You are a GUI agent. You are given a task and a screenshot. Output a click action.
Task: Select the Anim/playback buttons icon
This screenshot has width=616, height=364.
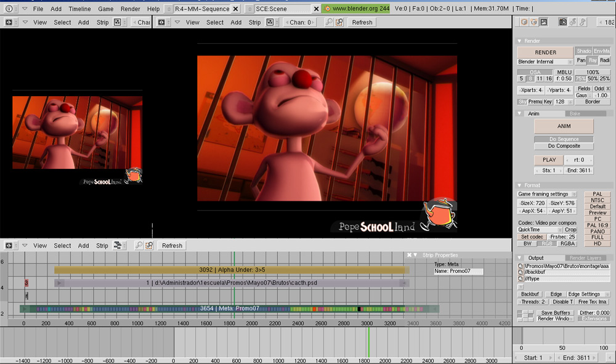pos(573,22)
